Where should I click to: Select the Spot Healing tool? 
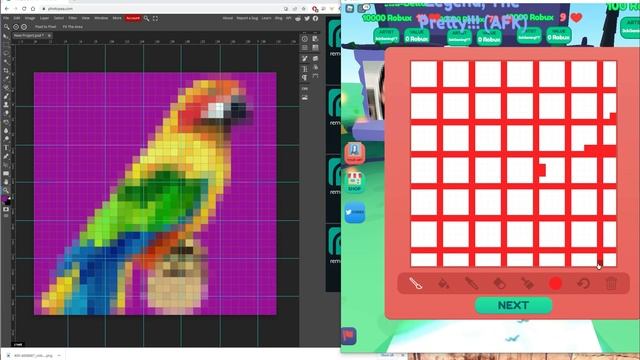click(x=6, y=87)
